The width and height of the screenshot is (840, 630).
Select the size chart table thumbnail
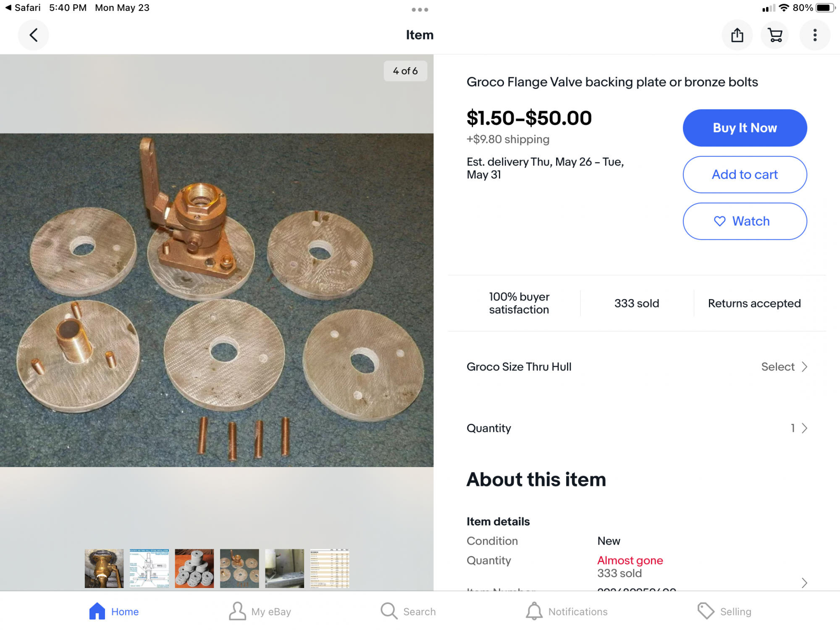pyautogui.click(x=330, y=568)
